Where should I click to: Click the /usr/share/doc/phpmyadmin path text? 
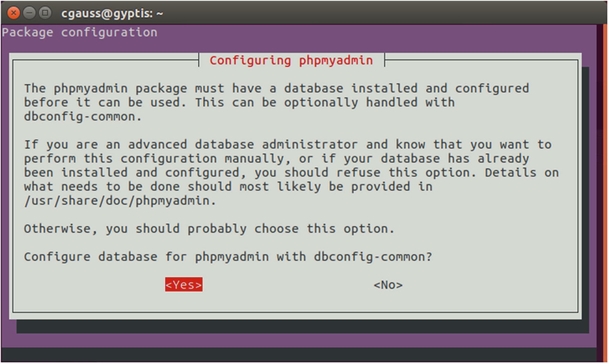(x=120, y=201)
